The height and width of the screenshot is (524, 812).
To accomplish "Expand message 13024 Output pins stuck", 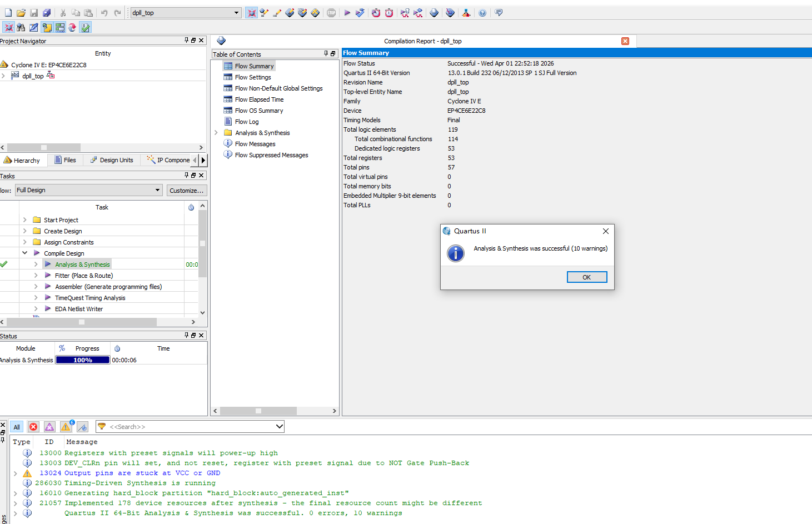I will [16, 473].
